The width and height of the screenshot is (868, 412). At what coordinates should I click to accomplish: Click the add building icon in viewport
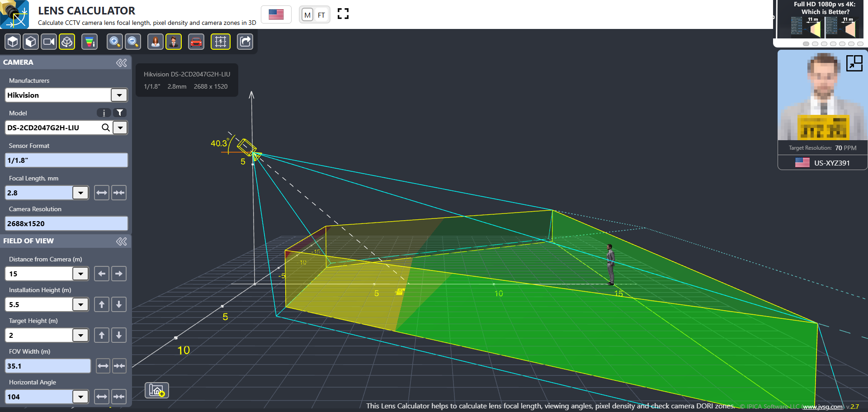(156, 390)
